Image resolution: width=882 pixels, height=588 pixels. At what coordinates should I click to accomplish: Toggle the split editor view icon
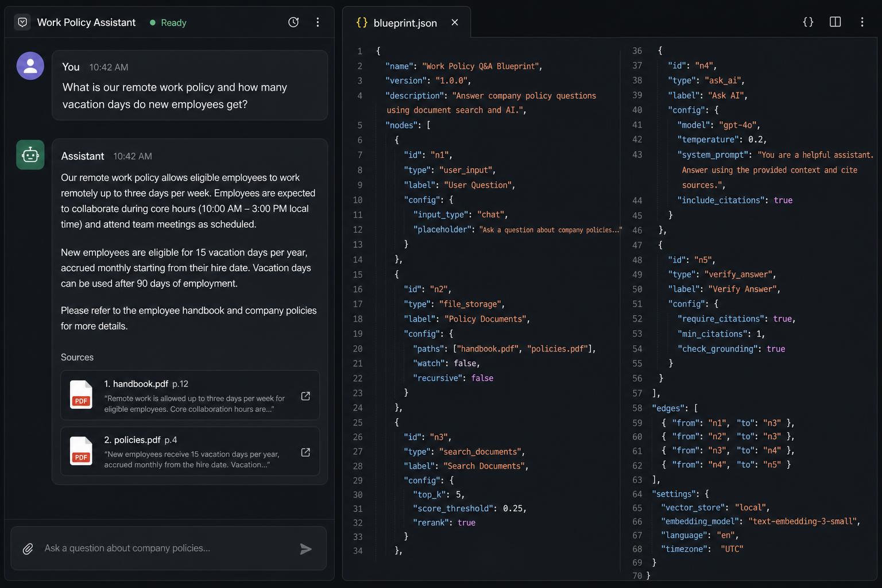(x=835, y=22)
